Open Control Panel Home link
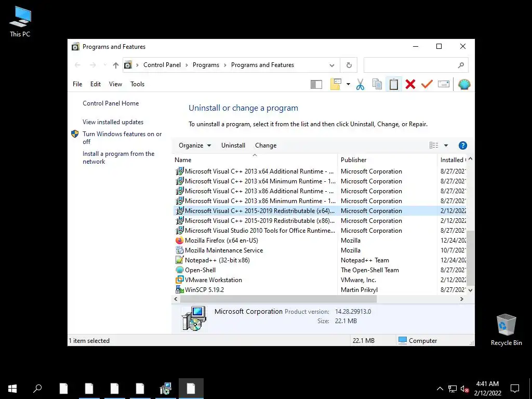 pos(111,103)
